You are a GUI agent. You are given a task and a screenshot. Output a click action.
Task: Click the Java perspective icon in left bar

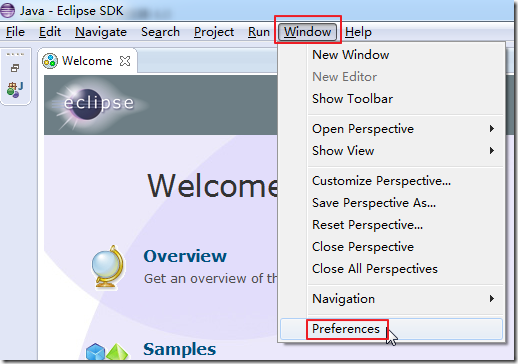15,89
